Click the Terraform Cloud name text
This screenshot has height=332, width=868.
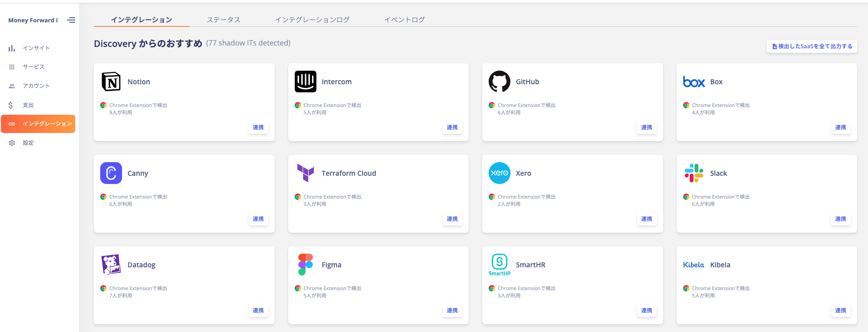pos(349,173)
